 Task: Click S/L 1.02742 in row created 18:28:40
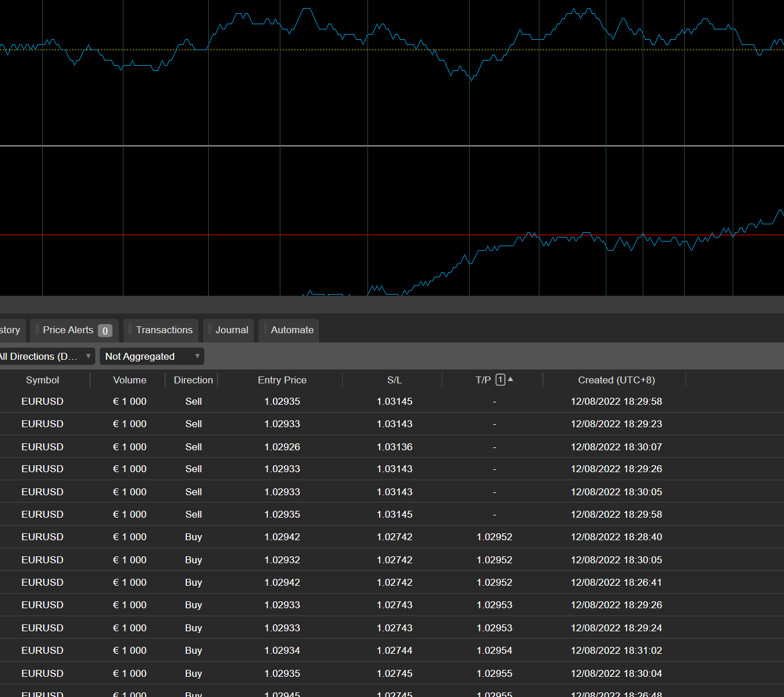click(395, 537)
